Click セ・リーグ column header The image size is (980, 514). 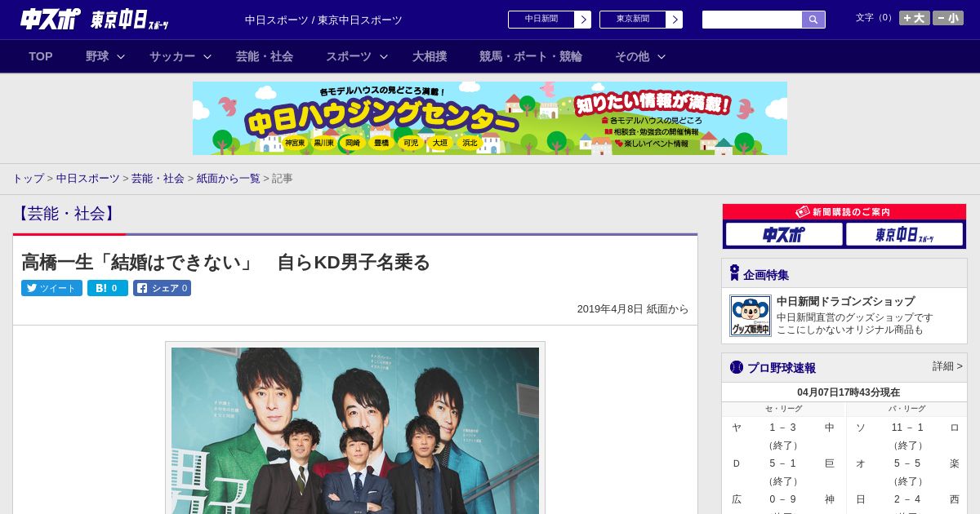[783, 409]
